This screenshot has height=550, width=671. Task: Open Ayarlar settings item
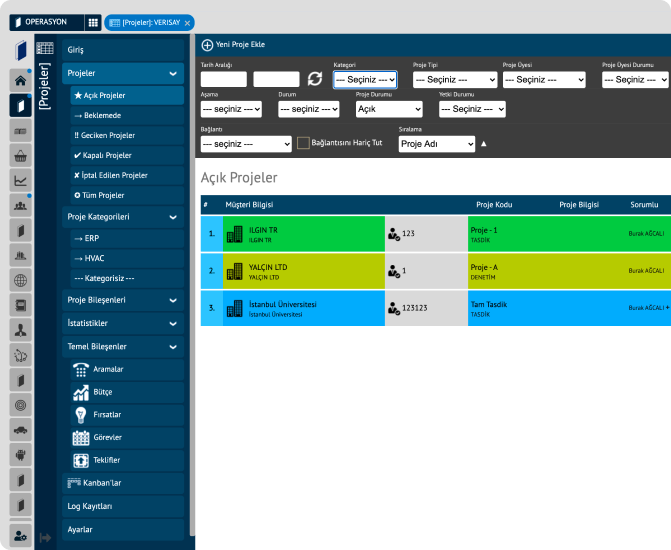(123, 530)
